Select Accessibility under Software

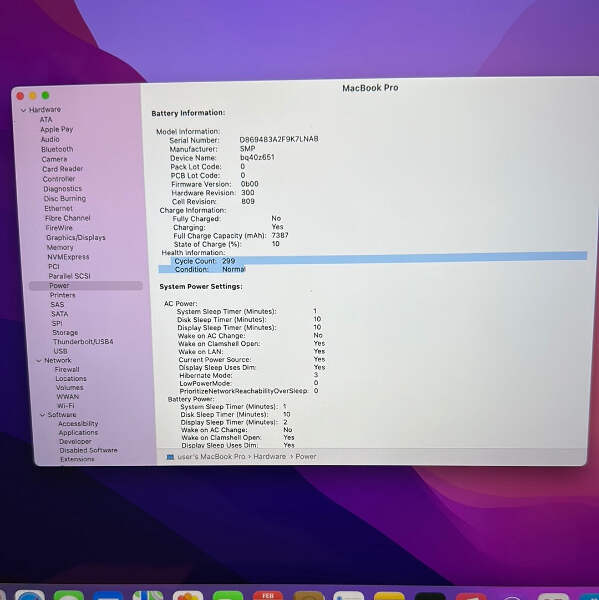[78, 424]
